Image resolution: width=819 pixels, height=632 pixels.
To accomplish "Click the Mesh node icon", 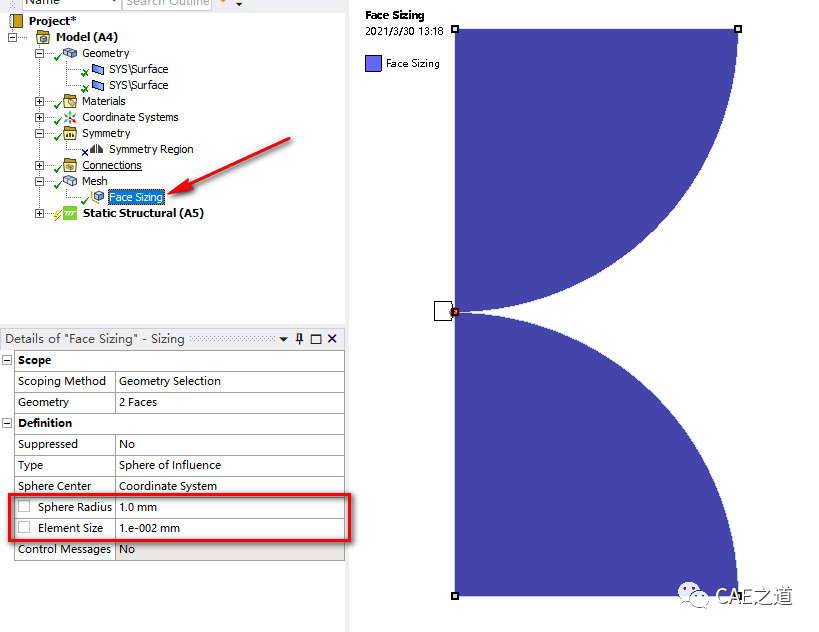I will [x=70, y=181].
